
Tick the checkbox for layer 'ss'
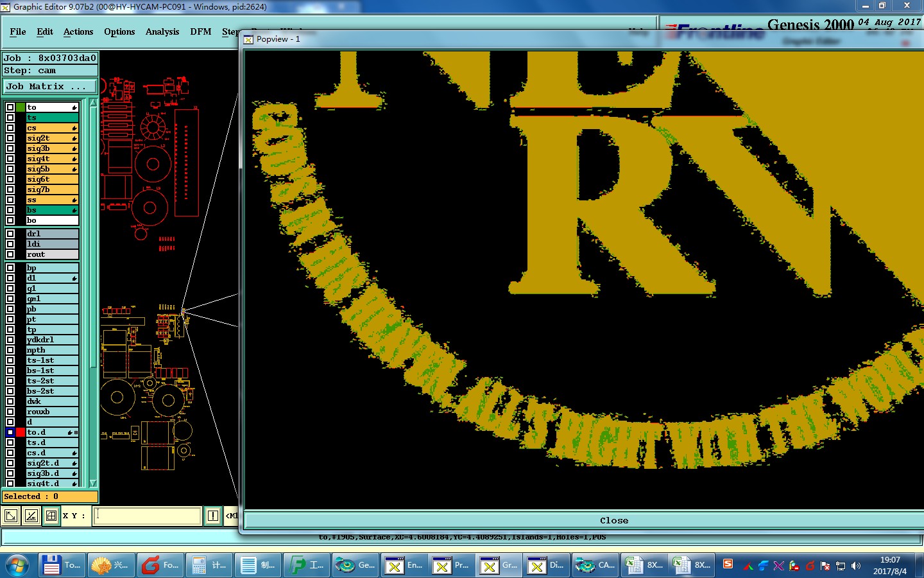click(x=10, y=200)
